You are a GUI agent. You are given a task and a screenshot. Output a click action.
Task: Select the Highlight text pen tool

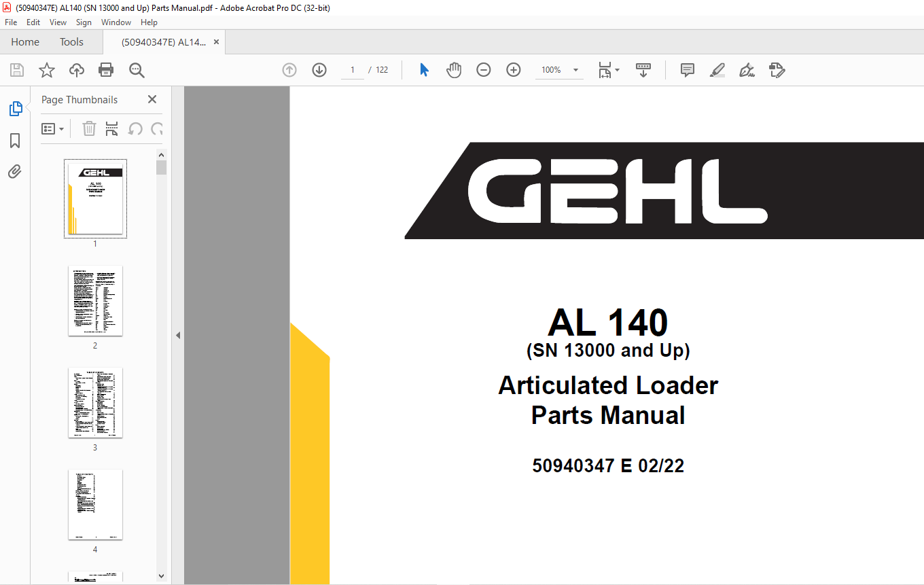click(717, 70)
